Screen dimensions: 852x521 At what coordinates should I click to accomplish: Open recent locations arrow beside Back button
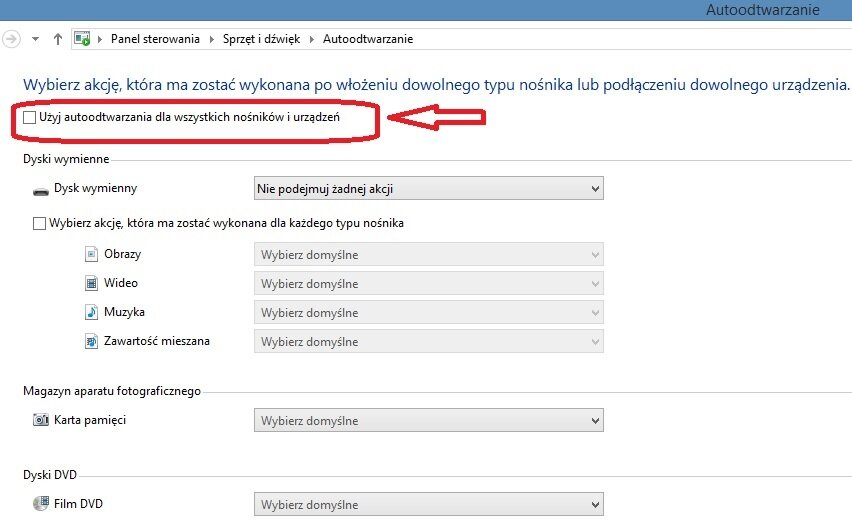click(x=36, y=39)
